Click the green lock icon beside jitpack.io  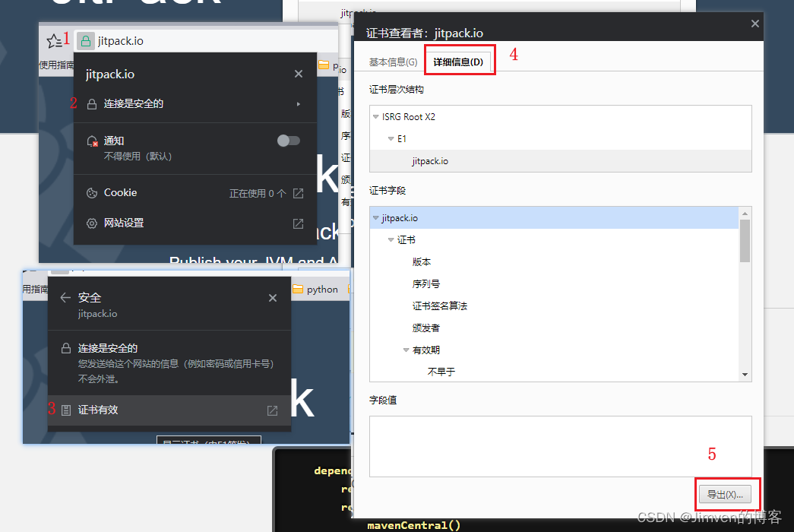click(86, 40)
